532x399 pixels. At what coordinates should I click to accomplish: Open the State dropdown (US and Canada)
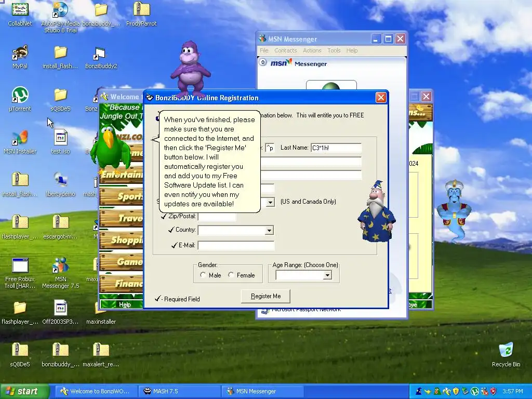coord(270,202)
